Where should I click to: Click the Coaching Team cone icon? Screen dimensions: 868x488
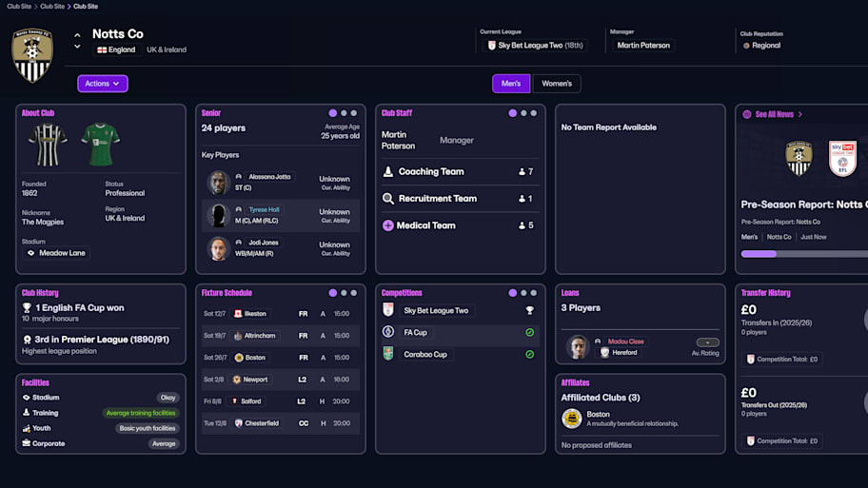pyautogui.click(x=388, y=172)
